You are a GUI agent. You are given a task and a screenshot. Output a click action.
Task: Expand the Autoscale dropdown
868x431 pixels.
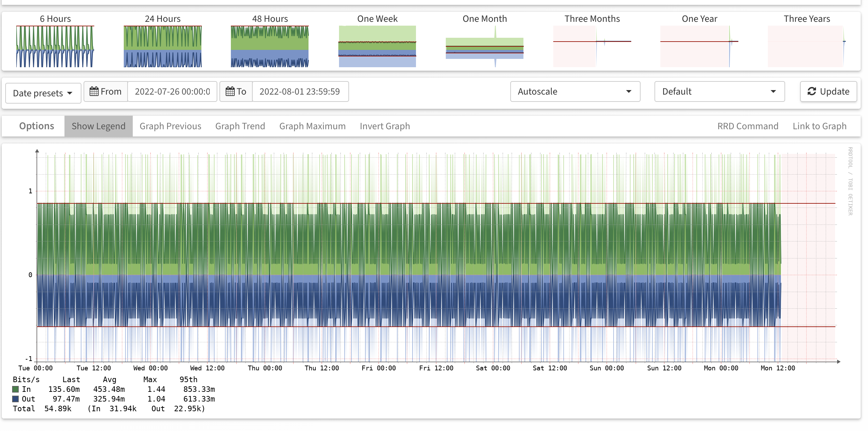click(x=575, y=91)
